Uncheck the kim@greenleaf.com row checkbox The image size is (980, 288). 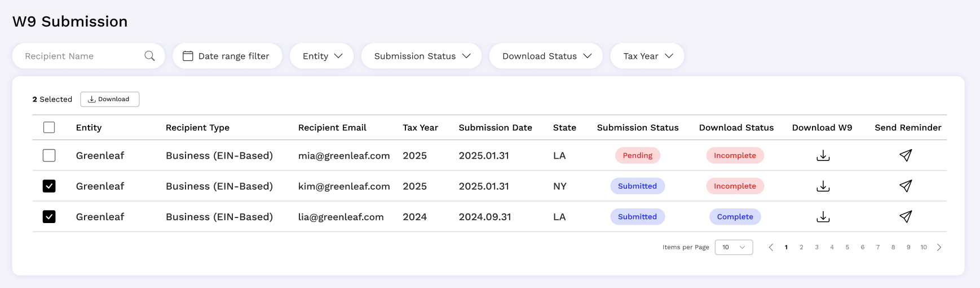tap(49, 186)
